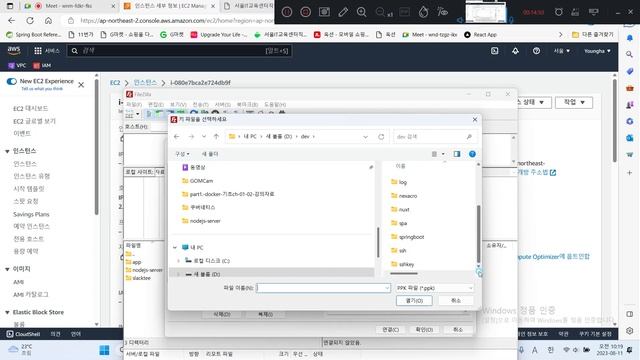Viewport: 640px width, 360px height.
Task: Click the AWS console search box
Action: click(179, 51)
